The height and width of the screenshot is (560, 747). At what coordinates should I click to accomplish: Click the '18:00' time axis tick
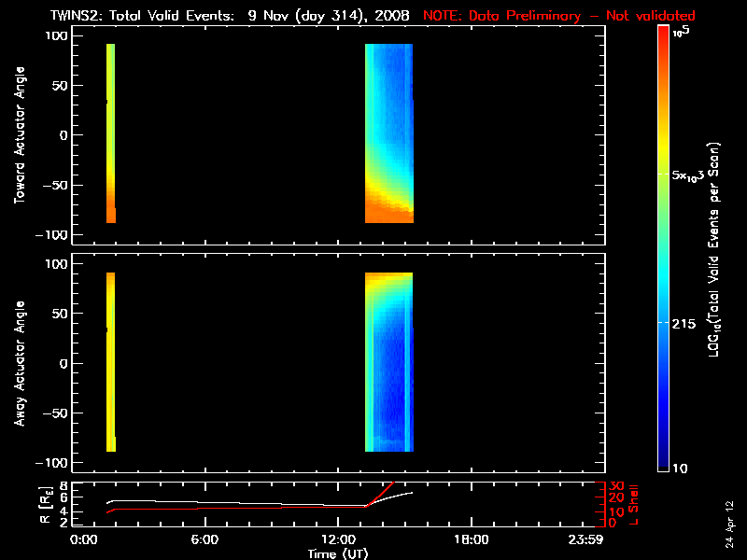470,539
